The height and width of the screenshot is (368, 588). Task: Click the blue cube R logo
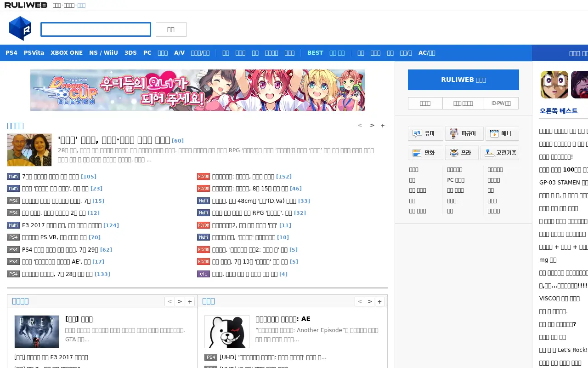[x=20, y=29]
